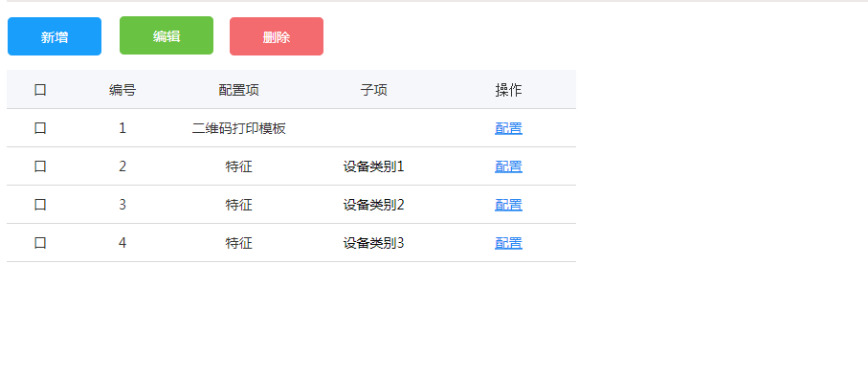Click the green 编辑 button
This screenshot has width=868, height=375.
(167, 35)
